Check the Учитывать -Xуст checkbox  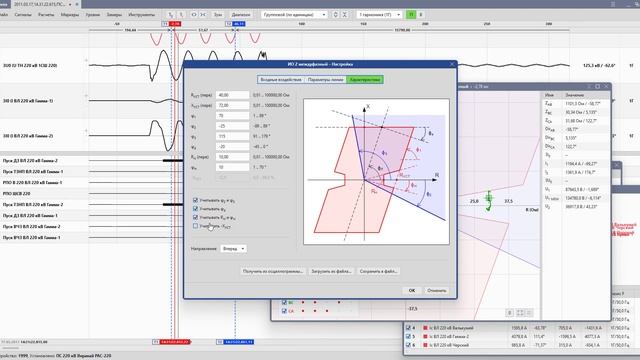click(x=195, y=226)
